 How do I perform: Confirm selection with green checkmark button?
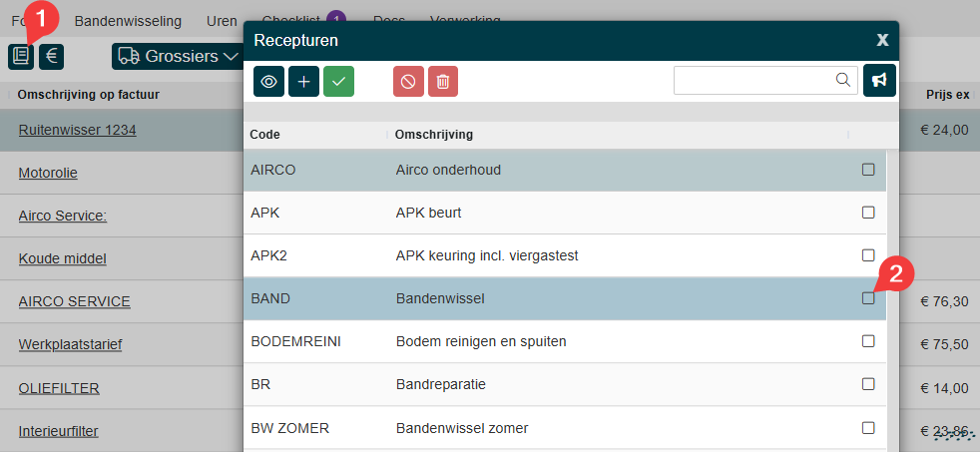tap(338, 82)
